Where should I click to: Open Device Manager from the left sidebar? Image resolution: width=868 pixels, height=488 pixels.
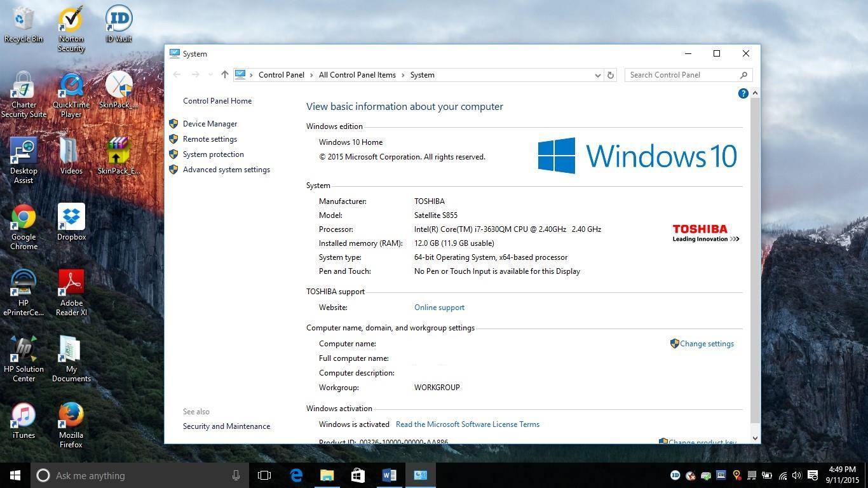[x=210, y=124]
